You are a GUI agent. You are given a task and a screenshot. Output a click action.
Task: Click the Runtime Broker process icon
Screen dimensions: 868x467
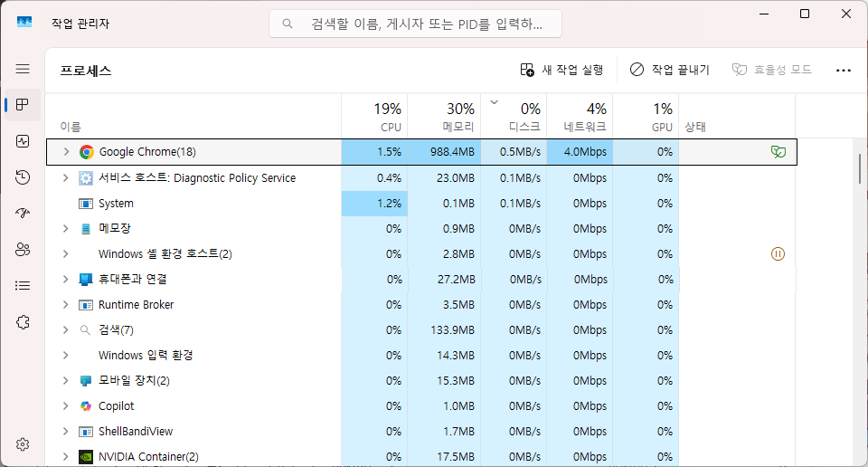[x=86, y=305]
